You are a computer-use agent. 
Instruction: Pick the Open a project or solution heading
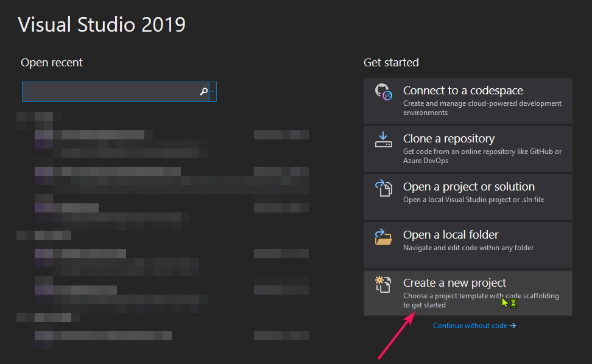tap(469, 187)
